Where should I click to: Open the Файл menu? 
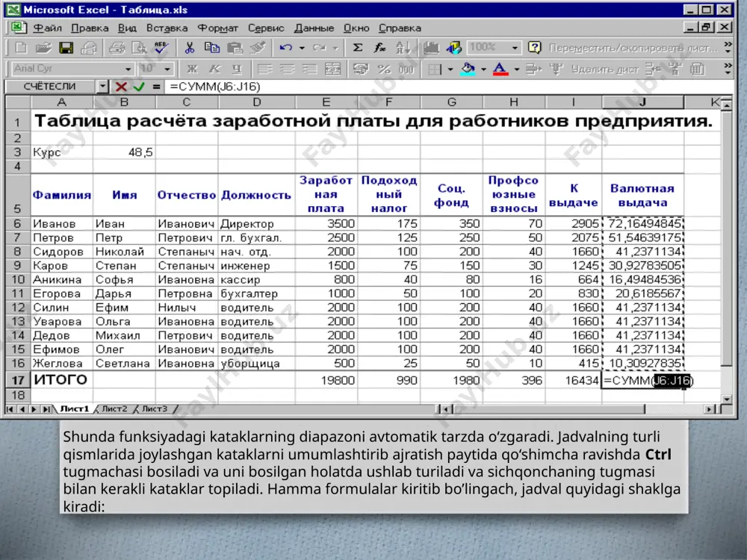click(47, 28)
